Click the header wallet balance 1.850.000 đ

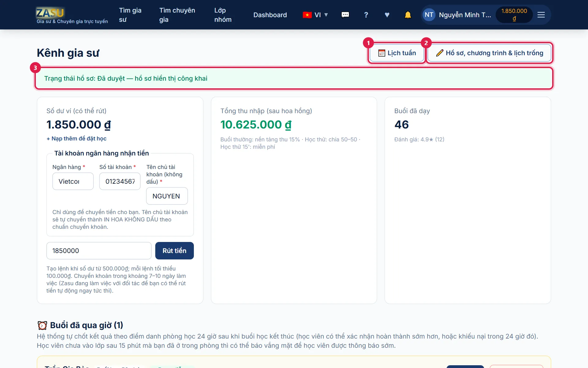pos(514,15)
